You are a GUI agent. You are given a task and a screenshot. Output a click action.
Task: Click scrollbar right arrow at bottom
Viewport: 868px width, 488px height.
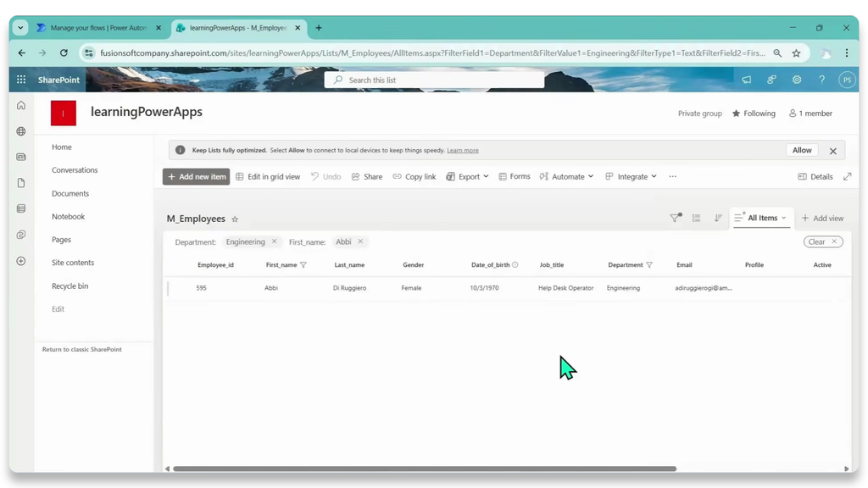(x=847, y=469)
